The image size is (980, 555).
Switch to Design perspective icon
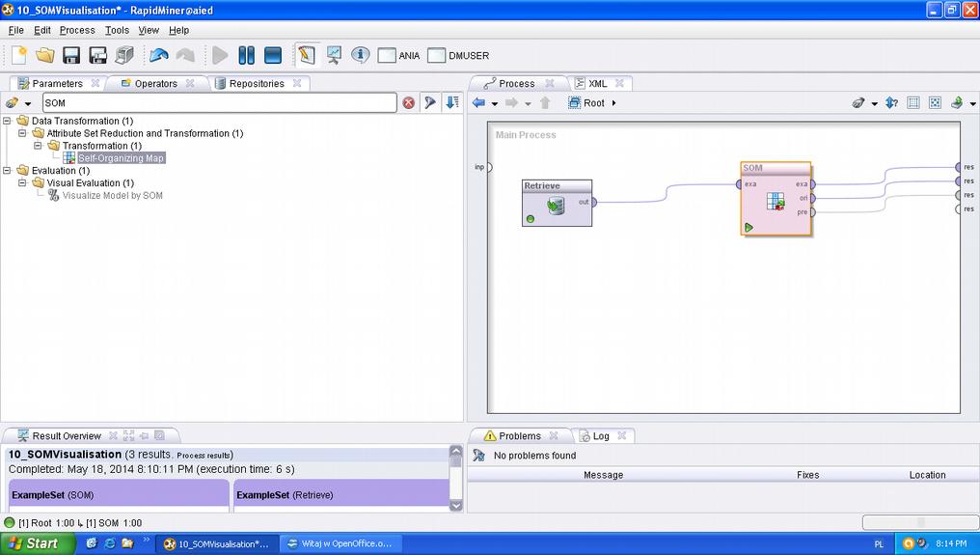307,55
